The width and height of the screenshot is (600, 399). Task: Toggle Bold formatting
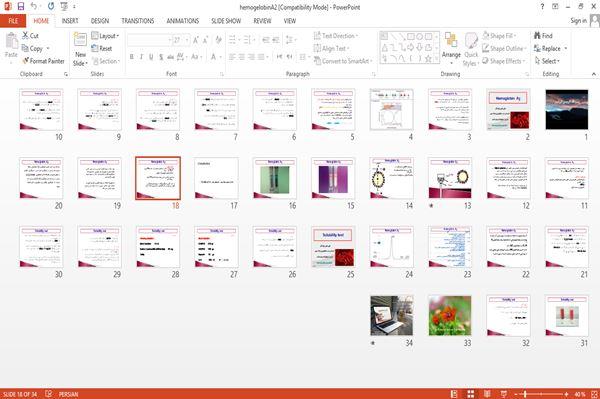(x=132, y=57)
